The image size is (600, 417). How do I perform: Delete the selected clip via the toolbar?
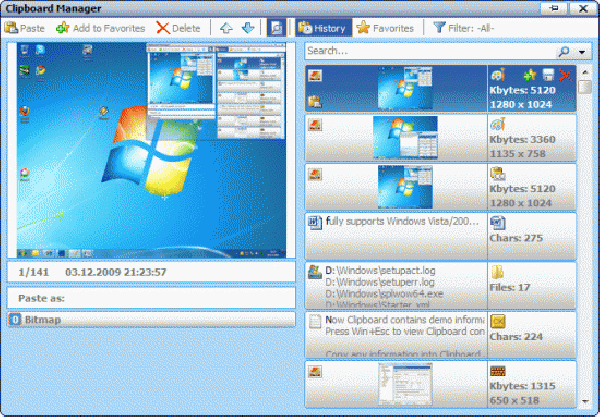pos(179,28)
